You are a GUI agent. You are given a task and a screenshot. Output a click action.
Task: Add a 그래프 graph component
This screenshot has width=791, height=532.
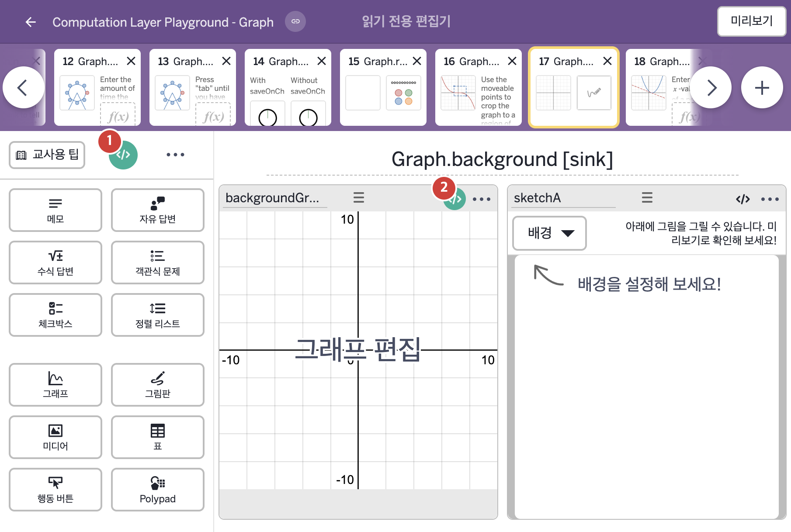[x=56, y=385]
